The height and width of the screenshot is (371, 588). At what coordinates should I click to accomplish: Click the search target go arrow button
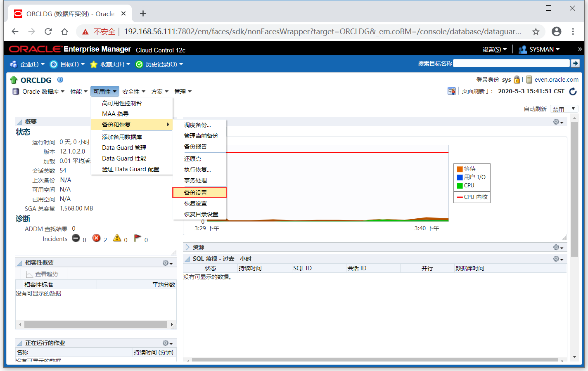[575, 63]
